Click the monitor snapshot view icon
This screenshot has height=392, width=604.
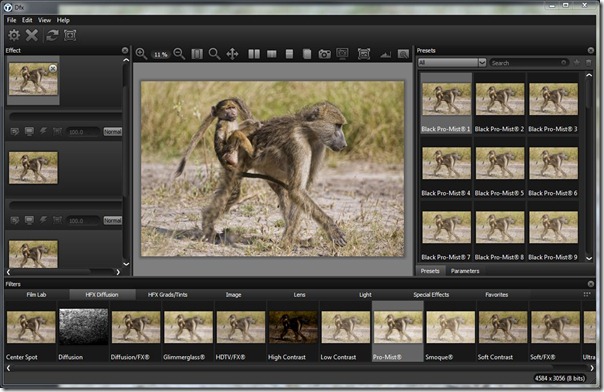(342, 54)
